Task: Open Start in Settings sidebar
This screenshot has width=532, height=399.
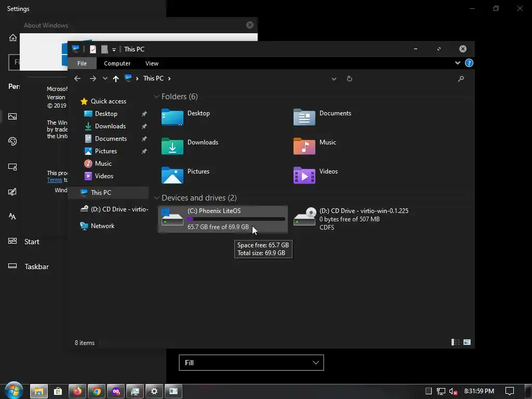Action: [x=32, y=242]
